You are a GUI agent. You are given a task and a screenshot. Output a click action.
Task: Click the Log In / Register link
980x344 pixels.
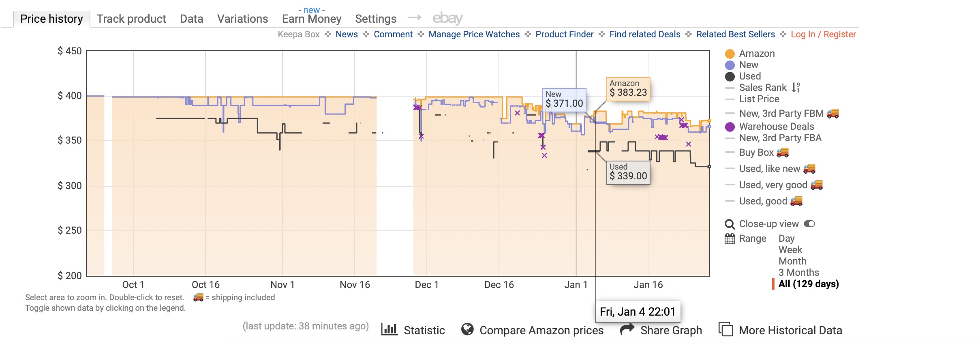click(823, 34)
